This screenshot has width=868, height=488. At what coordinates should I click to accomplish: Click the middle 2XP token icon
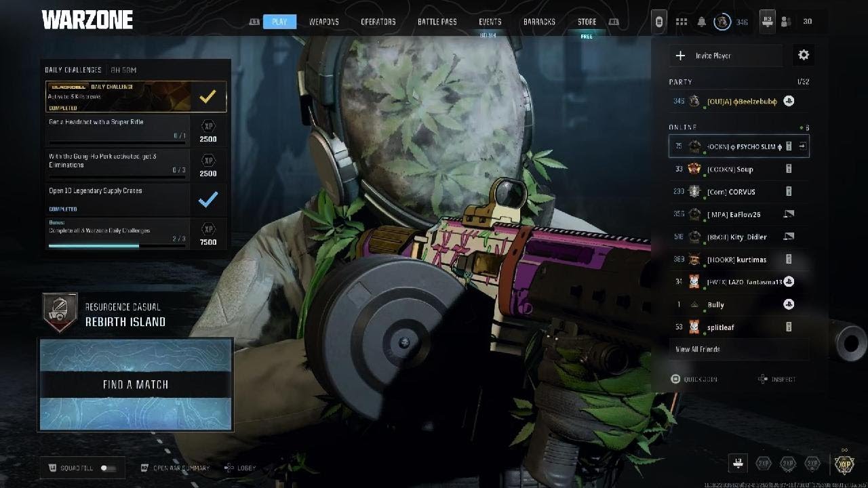point(787,464)
